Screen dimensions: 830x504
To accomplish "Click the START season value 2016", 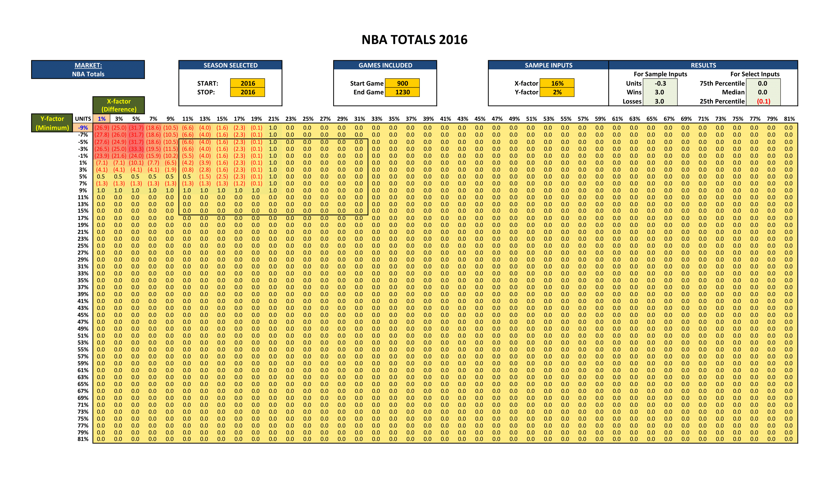I will [x=248, y=83].
